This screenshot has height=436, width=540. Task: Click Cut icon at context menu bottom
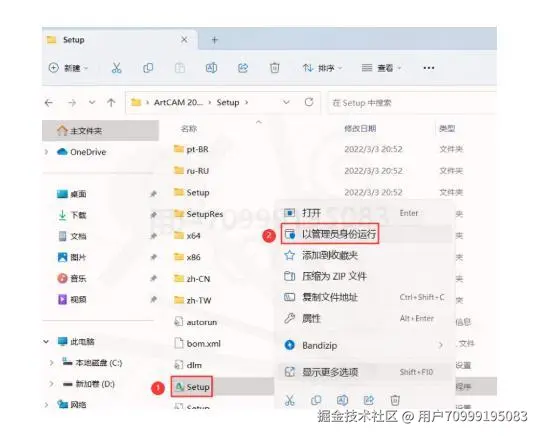coord(290,400)
